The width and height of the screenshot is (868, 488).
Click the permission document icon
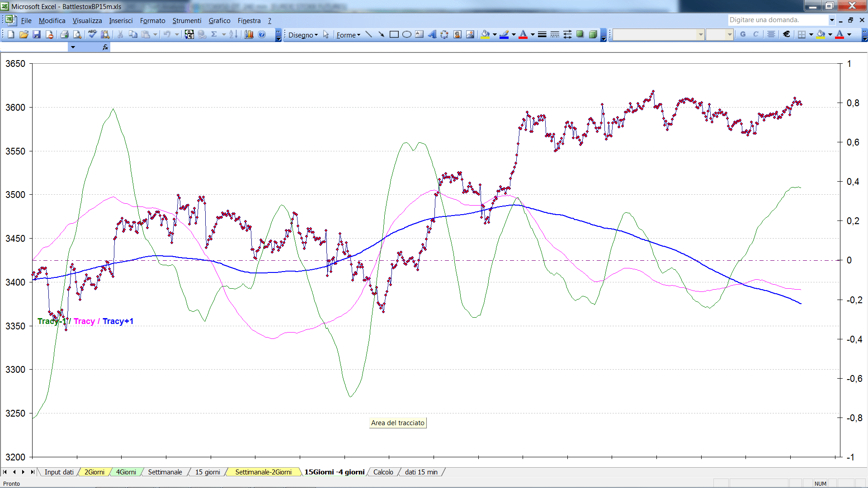(49, 34)
